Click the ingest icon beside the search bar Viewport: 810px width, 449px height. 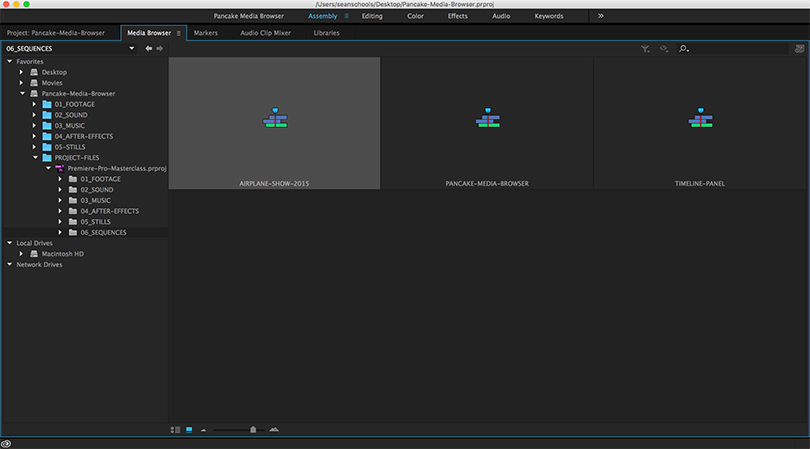[799, 49]
